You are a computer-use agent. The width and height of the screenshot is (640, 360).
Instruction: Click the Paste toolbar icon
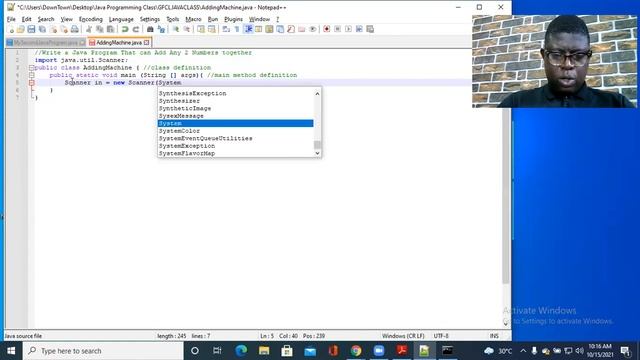pos(110,29)
